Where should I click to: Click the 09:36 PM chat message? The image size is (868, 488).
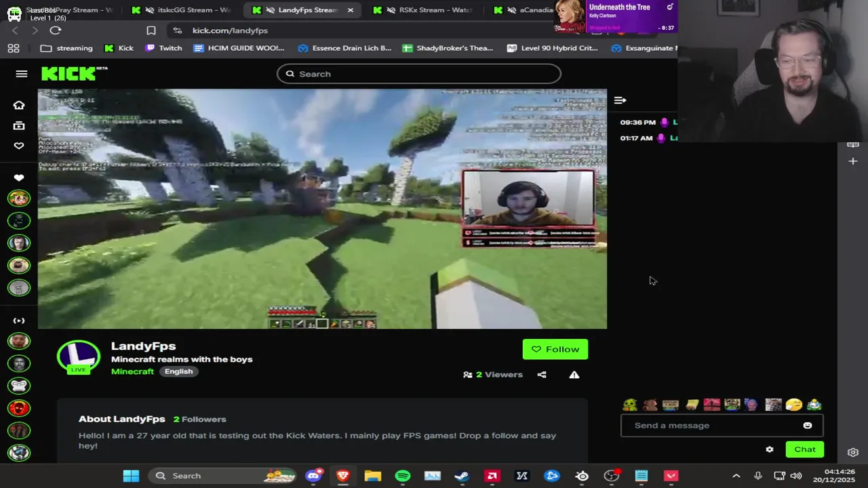pos(649,123)
